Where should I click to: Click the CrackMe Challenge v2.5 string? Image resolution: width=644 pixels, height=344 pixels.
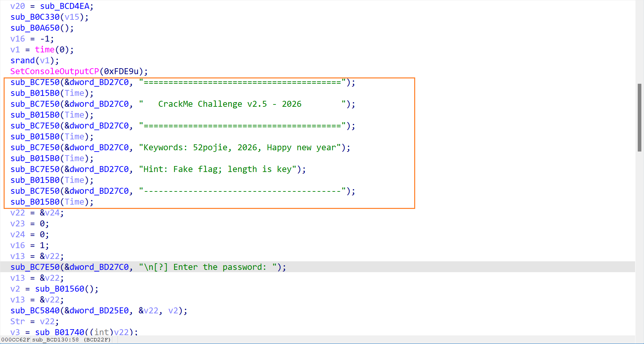(x=229, y=104)
